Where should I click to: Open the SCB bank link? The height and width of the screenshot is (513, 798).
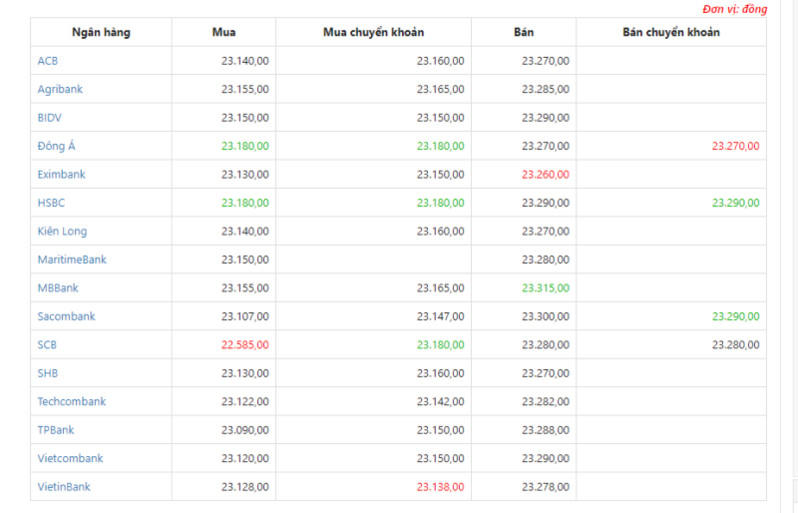[x=47, y=345]
